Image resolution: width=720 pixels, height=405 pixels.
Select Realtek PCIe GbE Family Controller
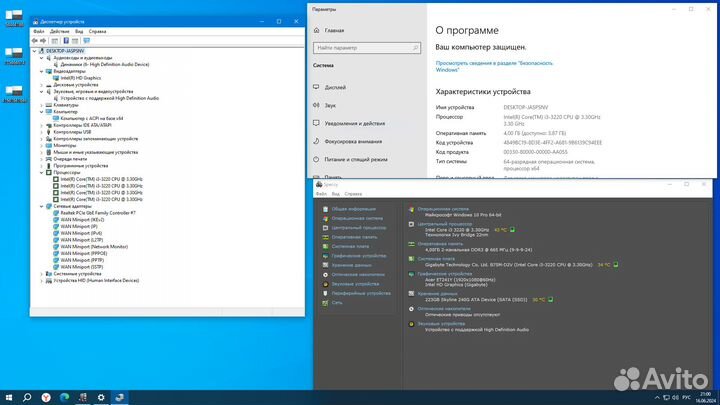tap(97, 213)
